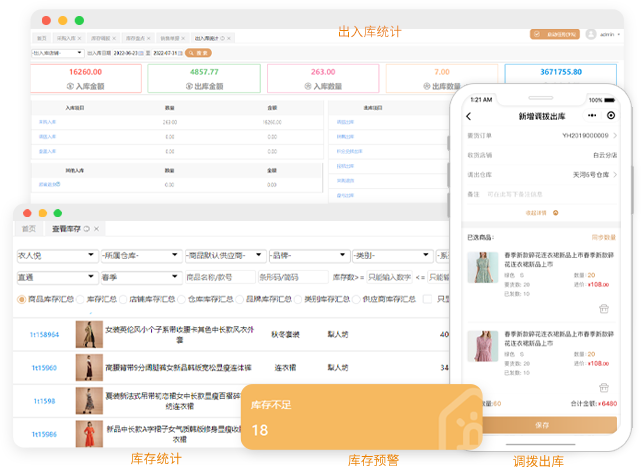Click the orange 查询 search button

pos(200,53)
